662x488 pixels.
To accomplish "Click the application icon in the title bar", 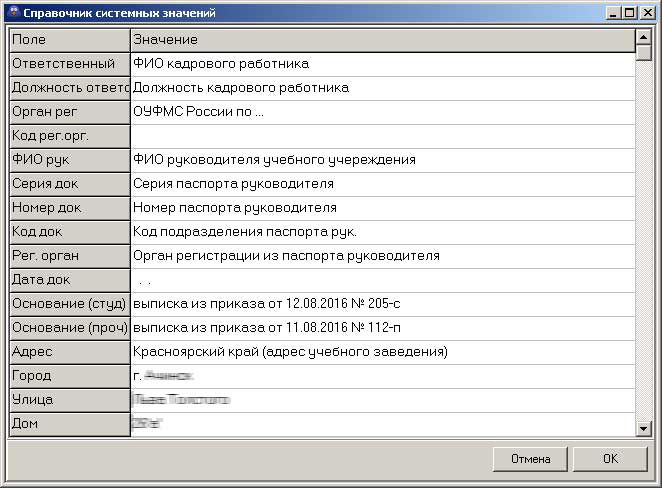I will pyautogui.click(x=14, y=13).
